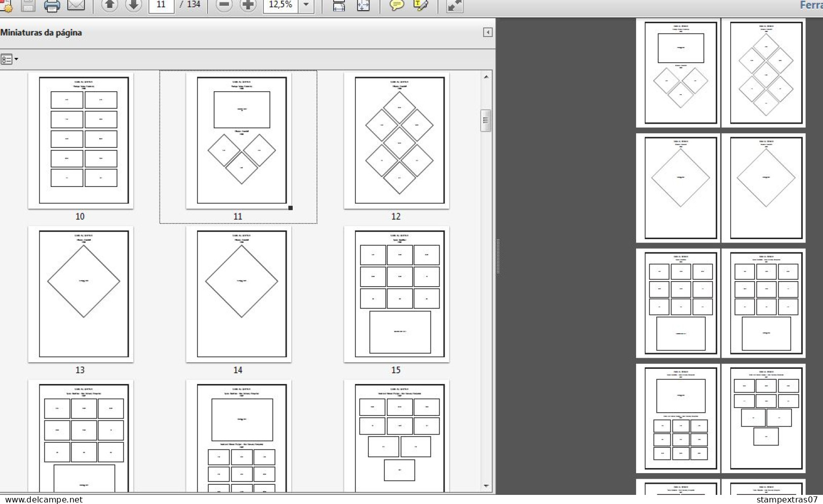Click the Miniaturas da página title
The height and width of the screenshot is (504, 823).
point(41,32)
